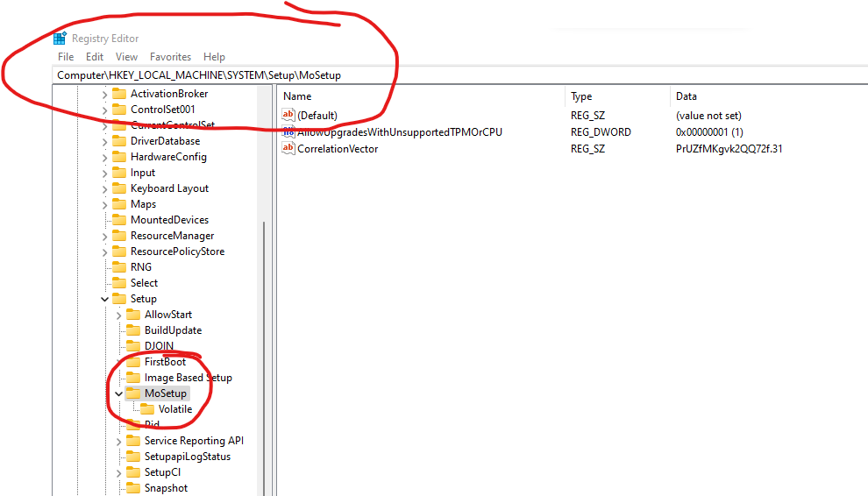Viewport: 868px width, 496px height.
Task: Select the CorrelationVector value name
Action: (x=338, y=149)
